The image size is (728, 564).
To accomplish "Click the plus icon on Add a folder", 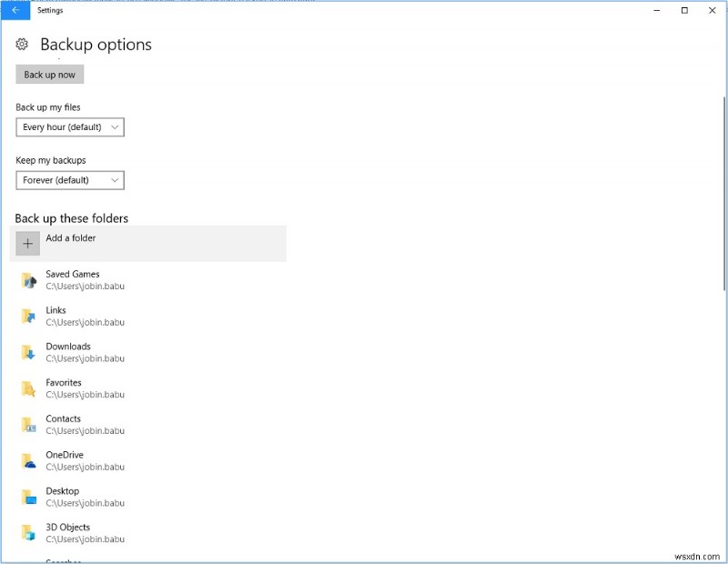I will point(27,243).
